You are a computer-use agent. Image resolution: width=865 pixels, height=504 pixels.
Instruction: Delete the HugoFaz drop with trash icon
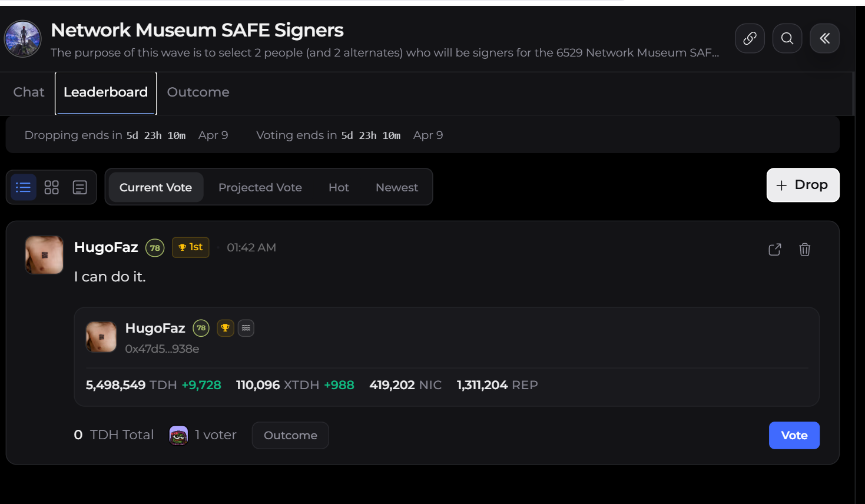coord(804,250)
